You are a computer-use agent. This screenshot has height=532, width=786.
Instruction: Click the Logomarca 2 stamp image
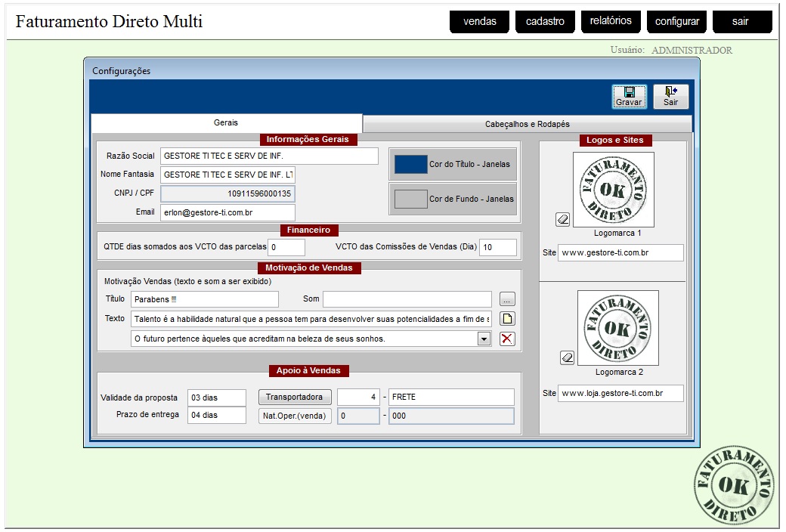click(x=617, y=328)
